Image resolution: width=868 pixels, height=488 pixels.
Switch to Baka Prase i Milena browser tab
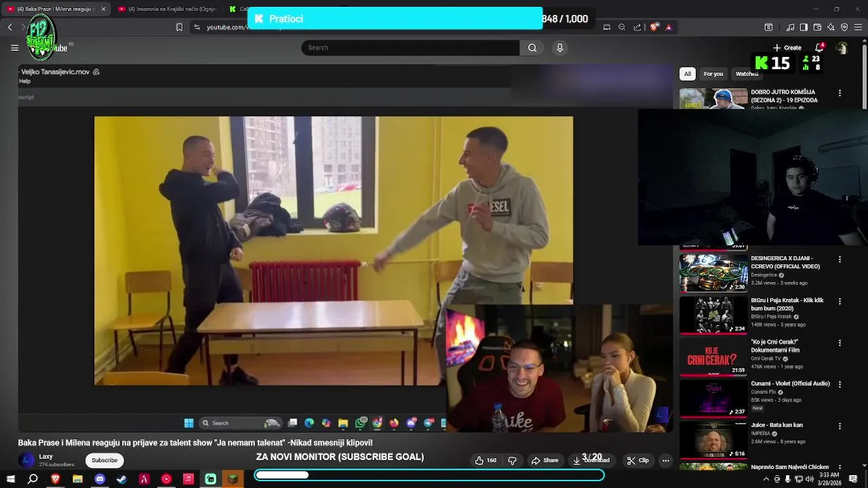pos(56,9)
